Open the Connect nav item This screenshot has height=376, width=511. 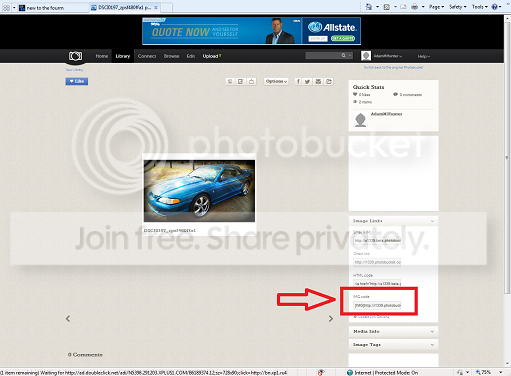click(147, 56)
